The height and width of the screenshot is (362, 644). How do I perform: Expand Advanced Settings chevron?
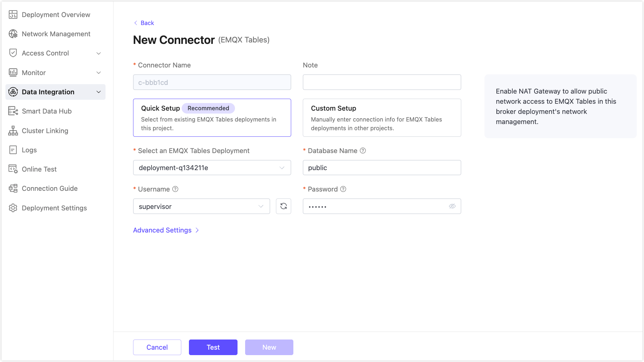pos(197,230)
